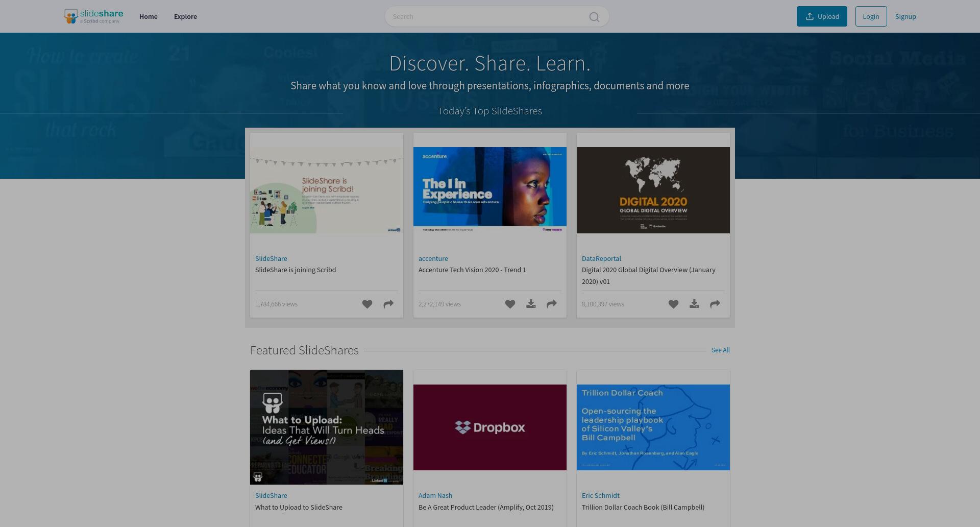Open the Home navigation item
The height and width of the screenshot is (527, 980).
pyautogui.click(x=149, y=16)
